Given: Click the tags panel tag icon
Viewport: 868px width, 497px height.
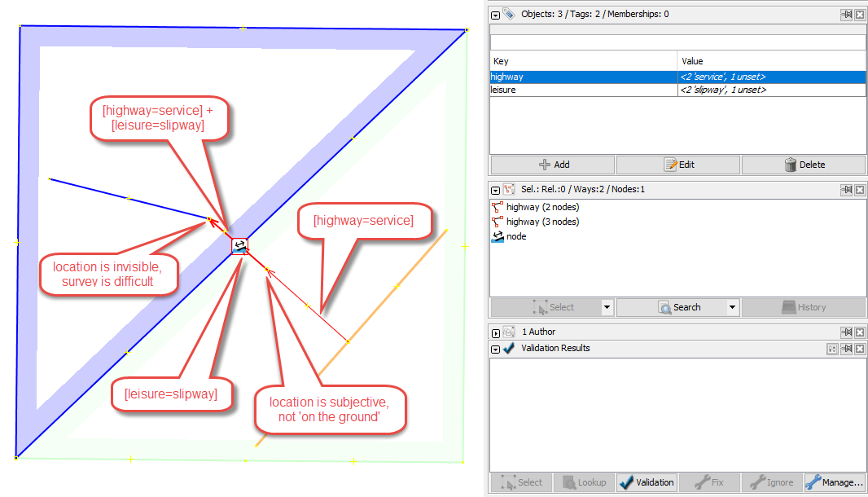Looking at the screenshot, I should click(509, 15).
